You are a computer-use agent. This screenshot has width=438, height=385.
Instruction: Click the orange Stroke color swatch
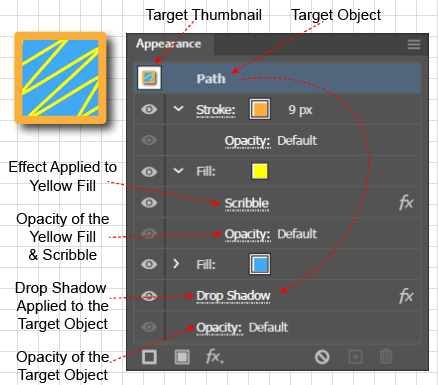[260, 109]
